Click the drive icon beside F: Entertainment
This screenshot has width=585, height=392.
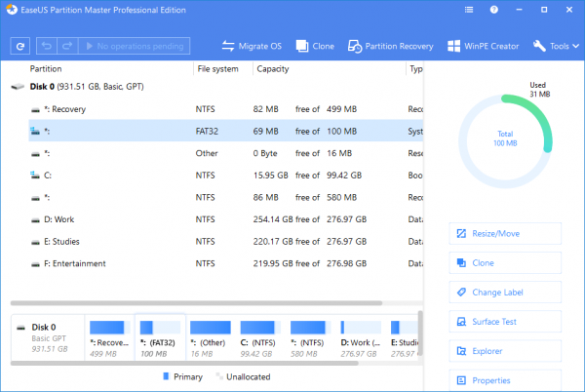(35, 264)
